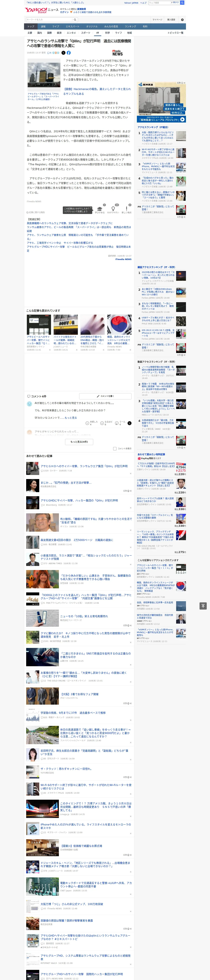Select the エキスパート main tab
This screenshot has height=980, width=210.
72,27
